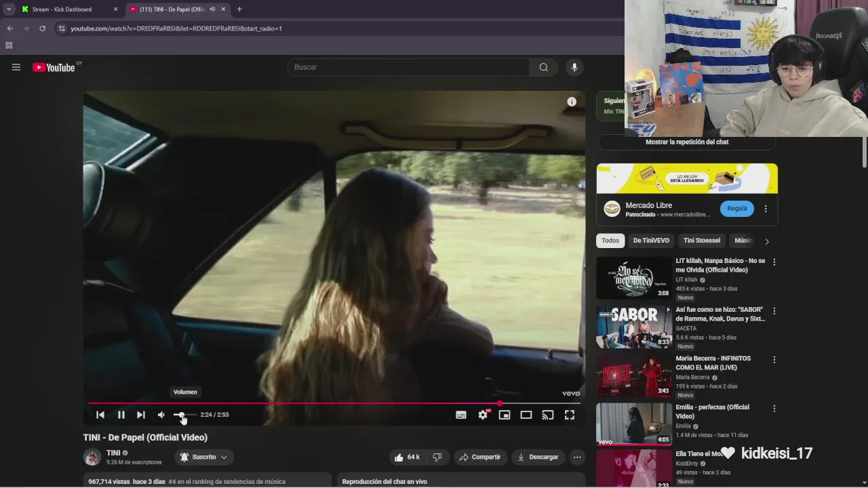Screen dimensions: 868x488
Task: Reload the YouTube page
Action: (x=42, y=28)
